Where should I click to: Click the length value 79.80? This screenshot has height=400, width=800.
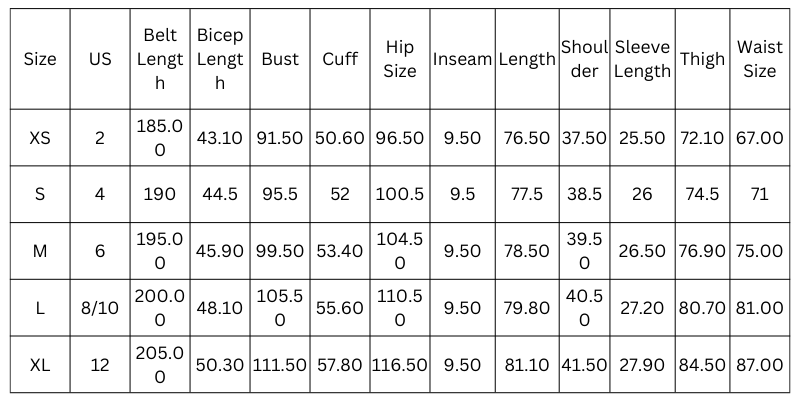pos(527,309)
